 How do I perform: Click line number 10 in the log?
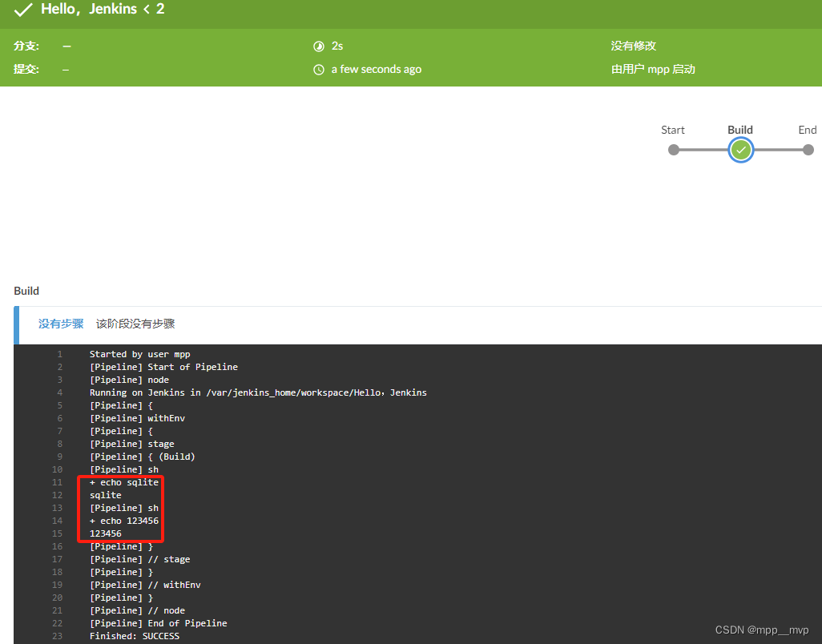coord(57,469)
